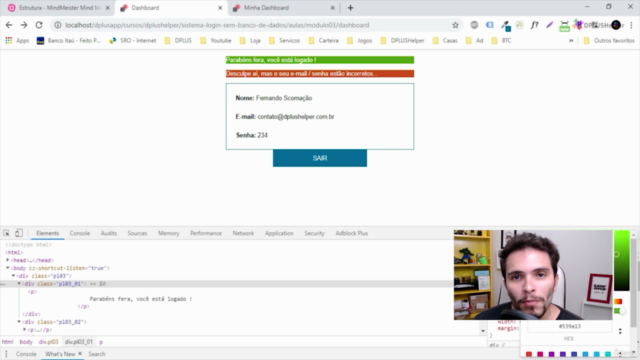Select div.pl03_01 in the breadcrumb bar
The width and height of the screenshot is (640, 360).
pyautogui.click(x=78, y=342)
